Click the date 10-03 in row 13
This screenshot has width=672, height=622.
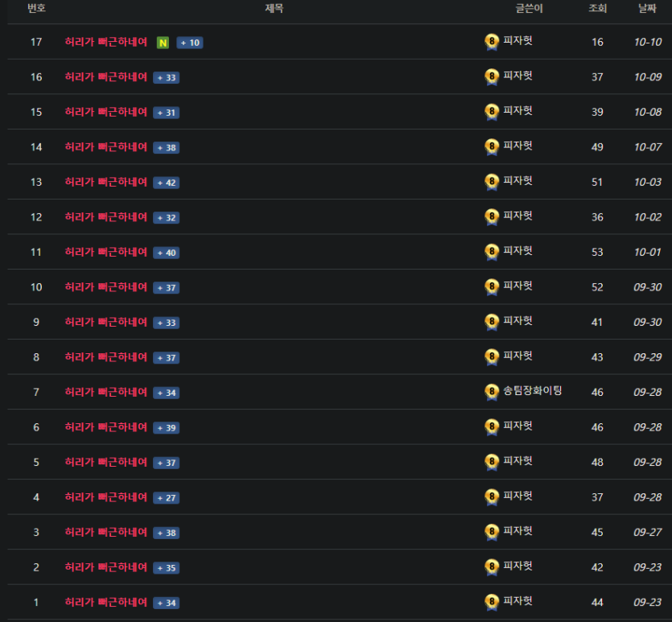(x=648, y=182)
